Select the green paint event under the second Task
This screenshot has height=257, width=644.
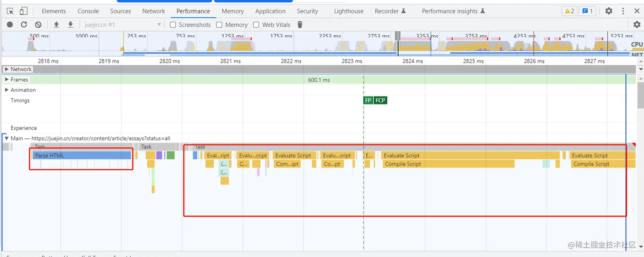click(171, 155)
